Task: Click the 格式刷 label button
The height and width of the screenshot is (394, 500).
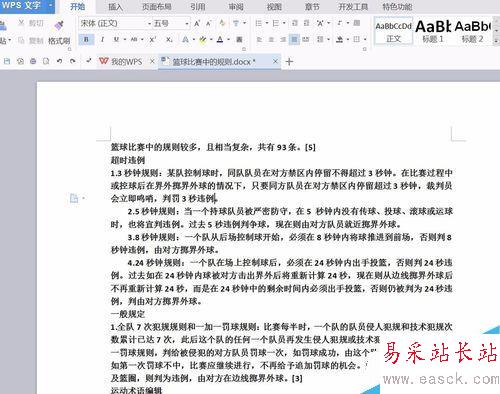Action: tap(59, 41)
